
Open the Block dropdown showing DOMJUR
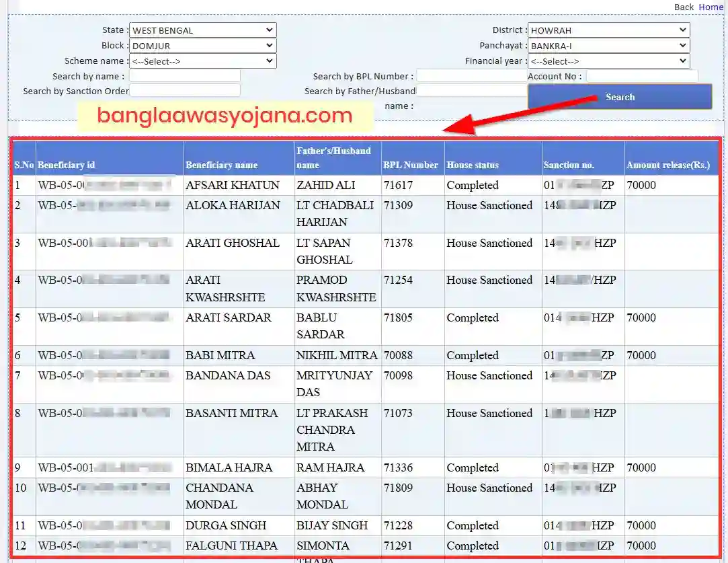[x=202, y=45]
